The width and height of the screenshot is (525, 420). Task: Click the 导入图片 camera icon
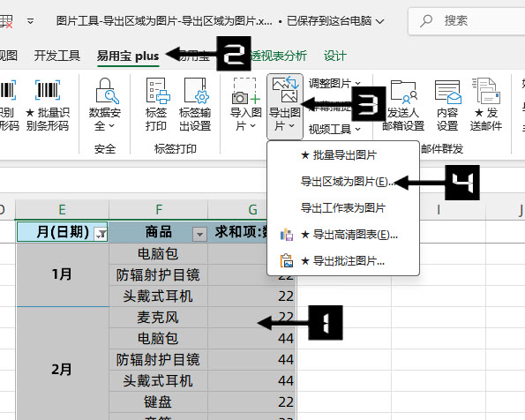(246, 91)
